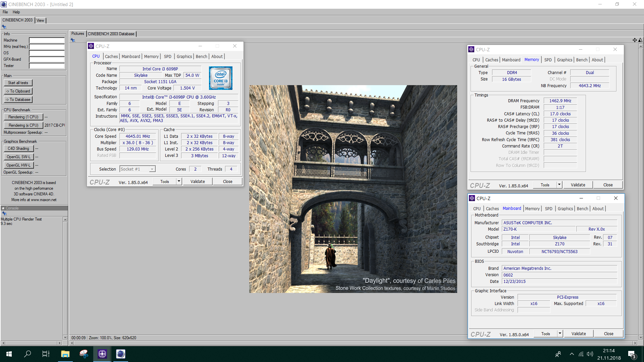Click the console vertical scrollbar
This screenshot has height=362, width=644.
click(65, 278)
